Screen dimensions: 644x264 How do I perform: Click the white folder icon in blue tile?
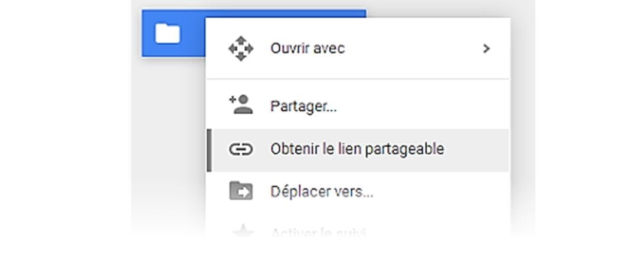[x=168, y=33]
